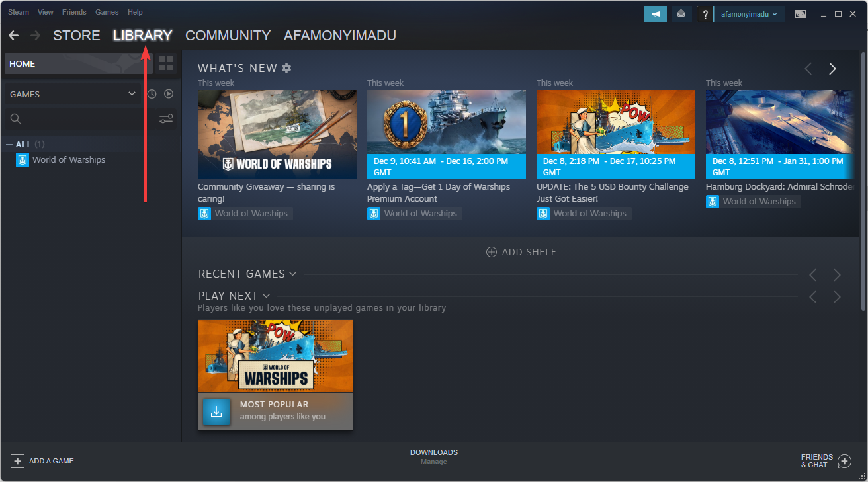This screenshot has height=482, width=868.
Task: Install World of Warships download icon
Action: 216,411
